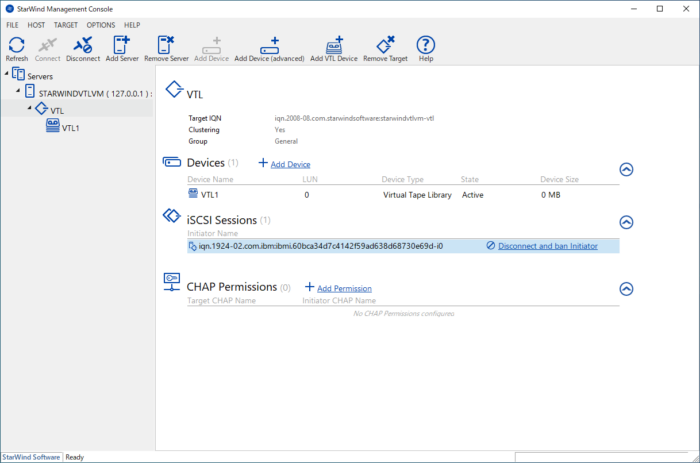Click the ban icon beside Disconnect and ban Initiator

pos(491,246)
